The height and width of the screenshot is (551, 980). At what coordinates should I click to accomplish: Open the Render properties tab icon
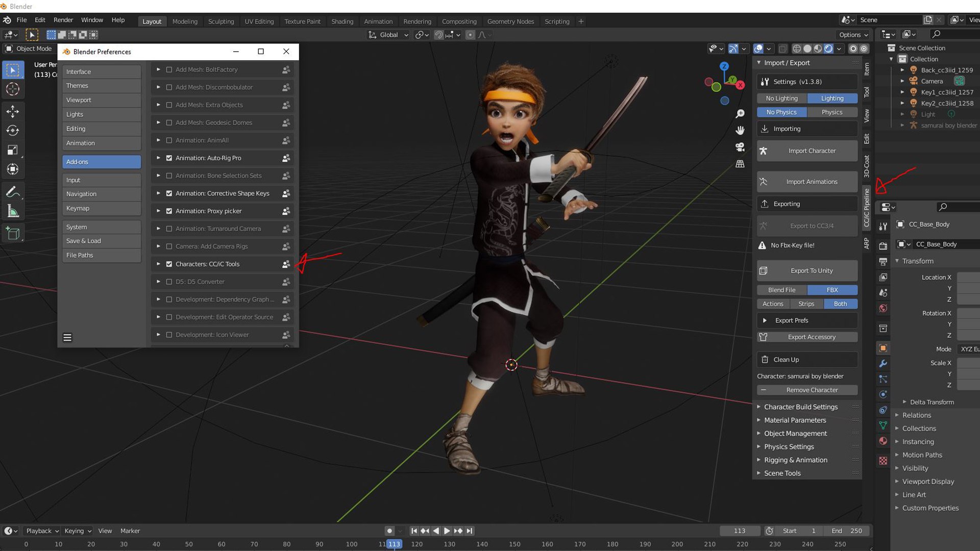click(x=883, y=246)
